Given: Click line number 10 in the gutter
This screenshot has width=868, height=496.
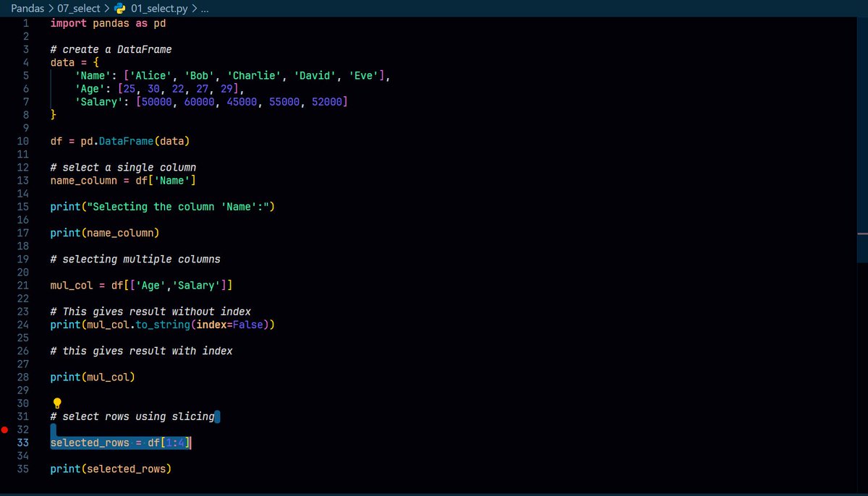Looking at the screenshot, I should [22, 141].
